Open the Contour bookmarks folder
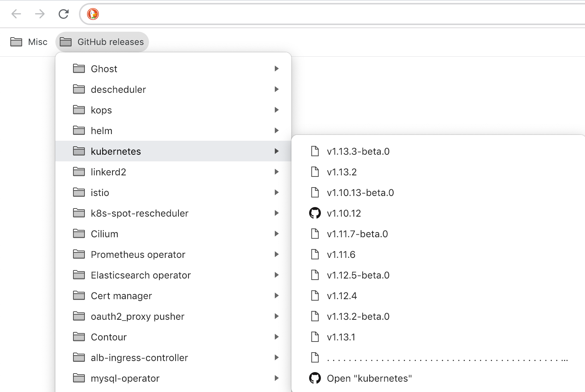This screenshot has height=392, width=585. (173, 337)
